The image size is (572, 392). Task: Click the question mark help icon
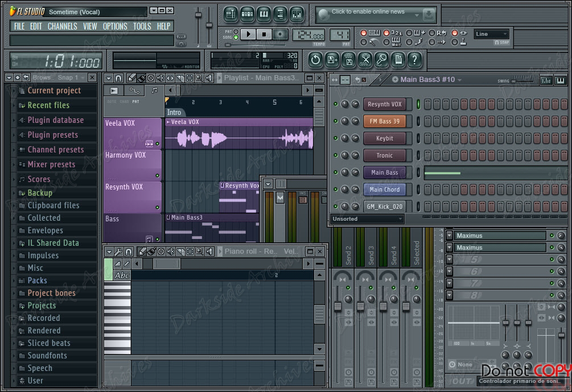pos(415,60)
